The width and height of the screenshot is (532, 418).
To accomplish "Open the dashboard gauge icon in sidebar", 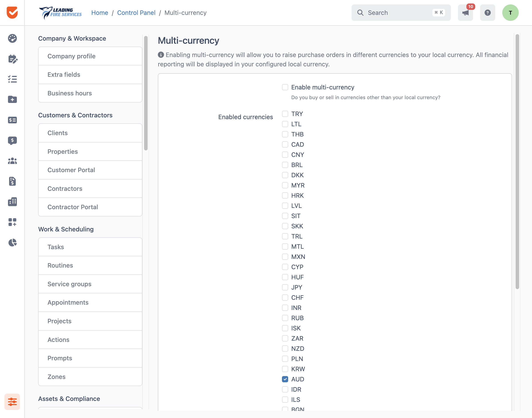I will coord(12,38).
